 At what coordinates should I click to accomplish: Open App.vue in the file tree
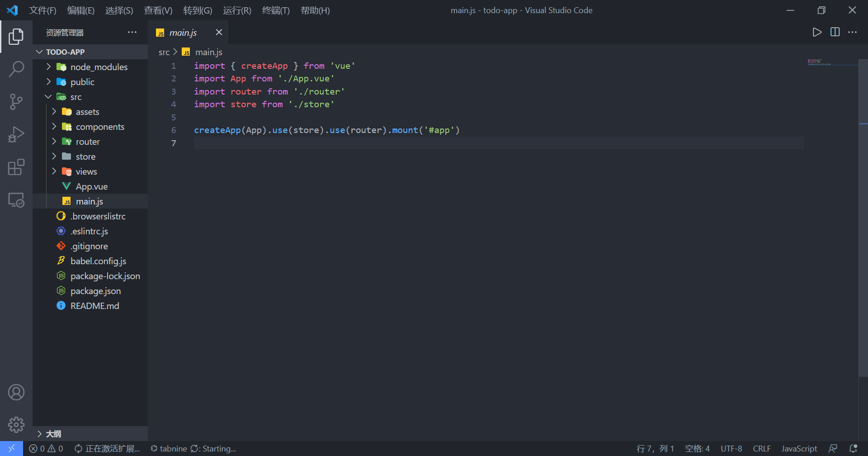pyautogui.click(x=90, y=186)
